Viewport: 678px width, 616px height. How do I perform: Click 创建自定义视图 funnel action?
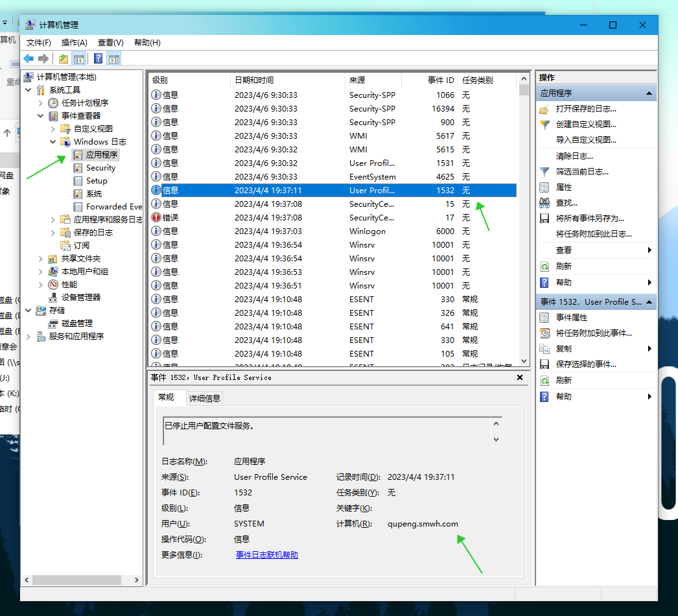click(585, 124)
